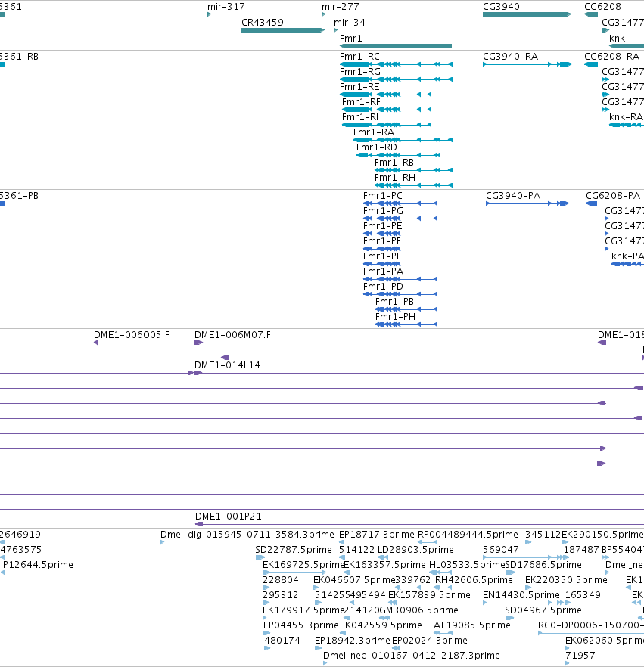The image size is (644, 667).
Task: Select the EK169725.5prime feature label
Action: point(303,564)
